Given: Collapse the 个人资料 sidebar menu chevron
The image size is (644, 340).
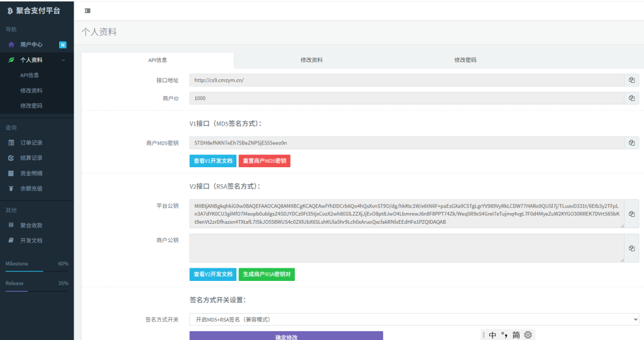Looking at the screenshot, I should point(63,60).
